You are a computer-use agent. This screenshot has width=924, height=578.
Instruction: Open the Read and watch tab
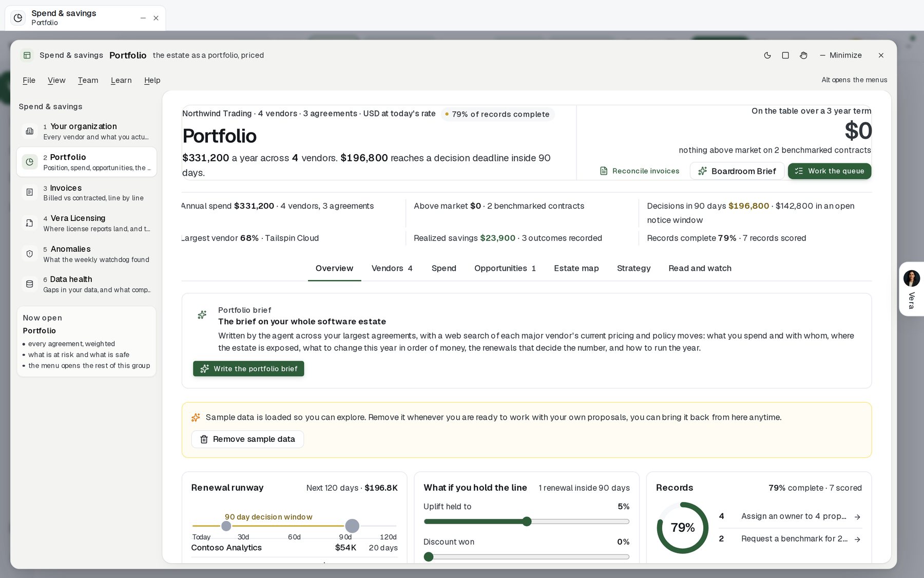700,268
